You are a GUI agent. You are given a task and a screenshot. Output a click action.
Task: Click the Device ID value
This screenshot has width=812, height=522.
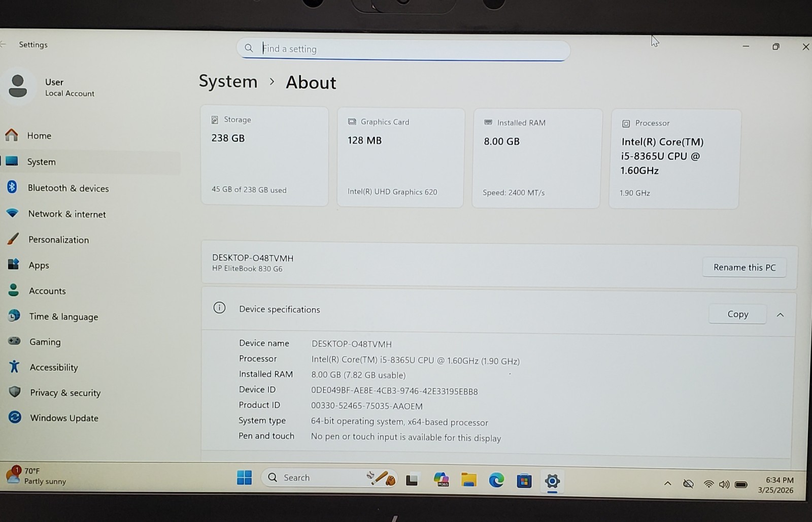click(x=394, y=391)
